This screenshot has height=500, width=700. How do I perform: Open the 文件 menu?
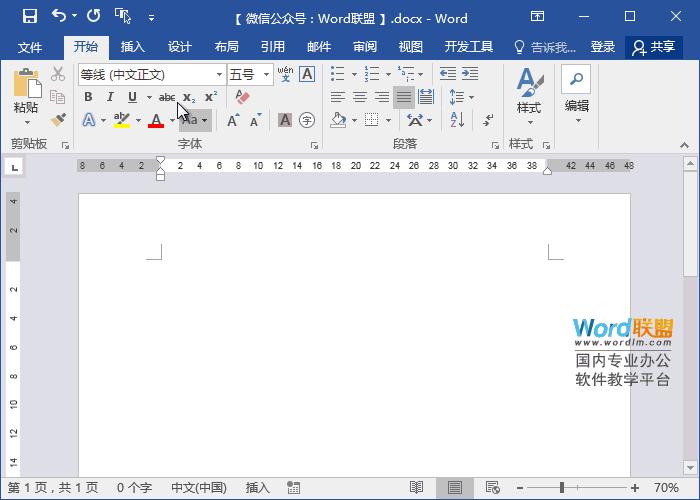click(30, 47)
